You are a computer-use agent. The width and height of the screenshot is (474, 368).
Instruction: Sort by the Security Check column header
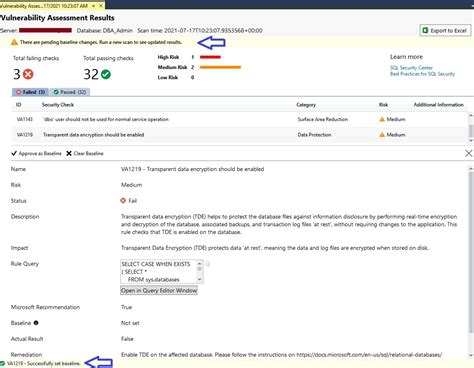(x=58, y=105)
